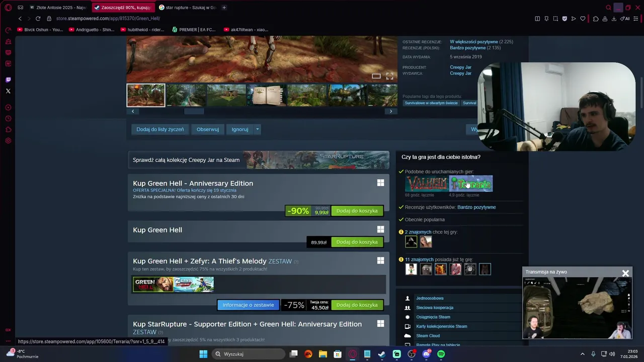Open the PREMIER EA FC bookmark
Screen dimensions: 644x362
[x=194, y=30]
